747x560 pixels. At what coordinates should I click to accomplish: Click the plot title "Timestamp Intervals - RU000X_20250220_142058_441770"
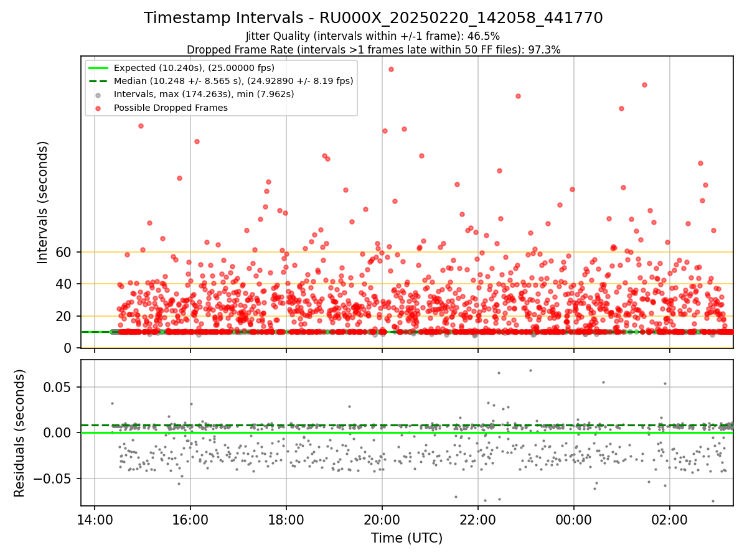[x=374, y=18]
